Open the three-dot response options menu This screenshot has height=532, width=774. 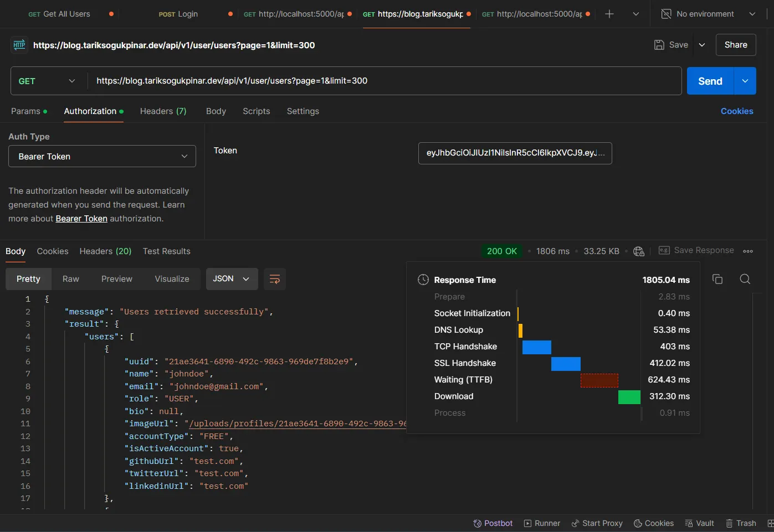tap(748, 251)
